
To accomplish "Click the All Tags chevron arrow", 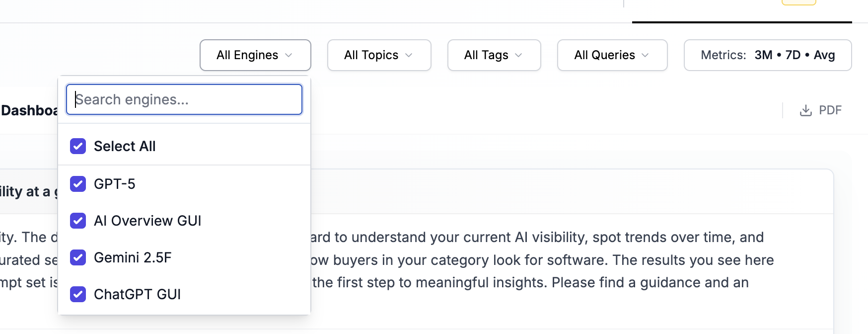I will pyautogui.click(x=518, y=55).
